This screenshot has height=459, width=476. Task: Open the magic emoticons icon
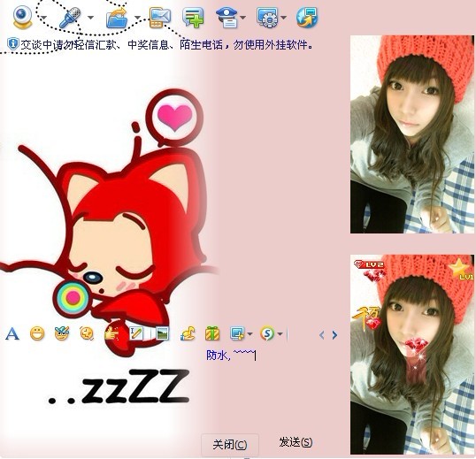coord(62,333)
